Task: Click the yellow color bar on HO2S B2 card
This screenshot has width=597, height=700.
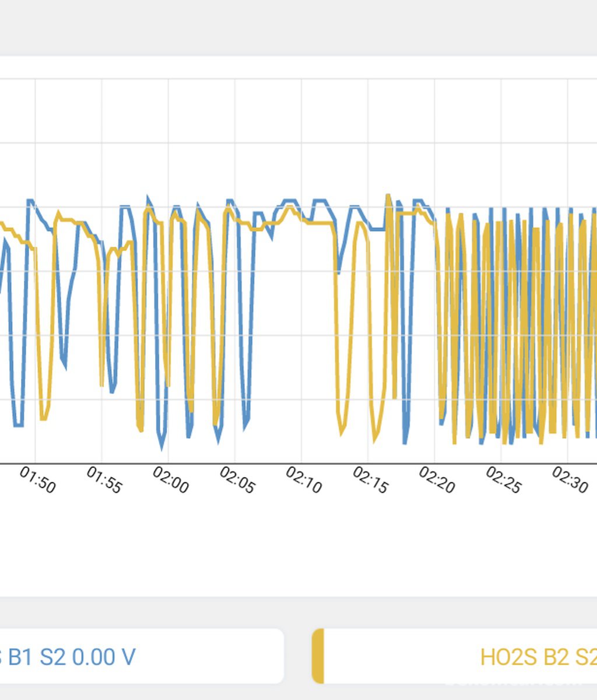Action: (x=318, y=656)
